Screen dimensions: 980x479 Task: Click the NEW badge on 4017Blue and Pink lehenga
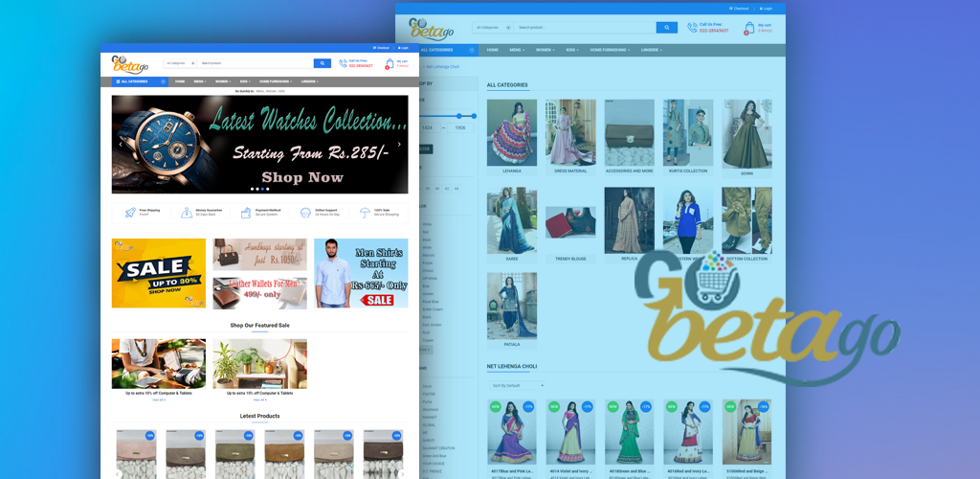[x=496, y=406]
